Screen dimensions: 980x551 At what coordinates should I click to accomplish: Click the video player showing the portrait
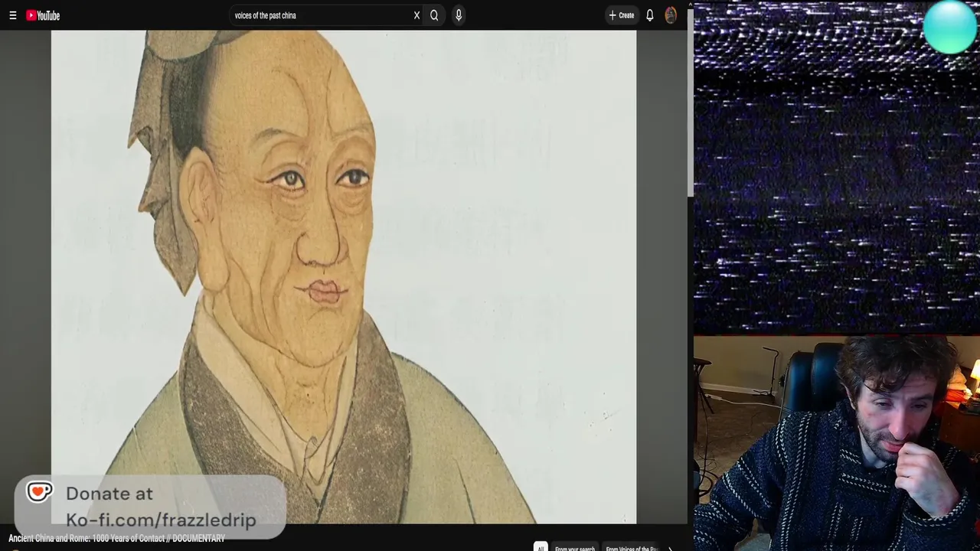344,277
